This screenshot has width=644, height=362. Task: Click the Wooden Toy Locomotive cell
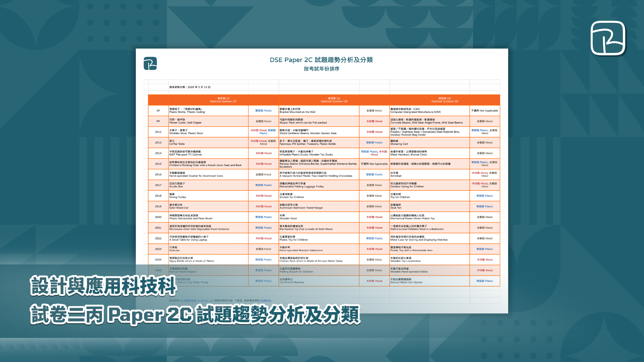(430, 259)
